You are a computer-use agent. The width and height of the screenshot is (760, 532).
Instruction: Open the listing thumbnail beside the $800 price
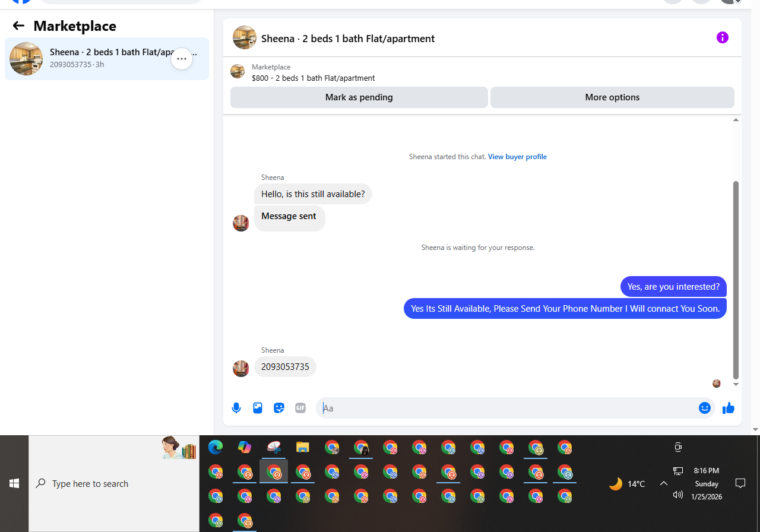[x=237, y=71]
